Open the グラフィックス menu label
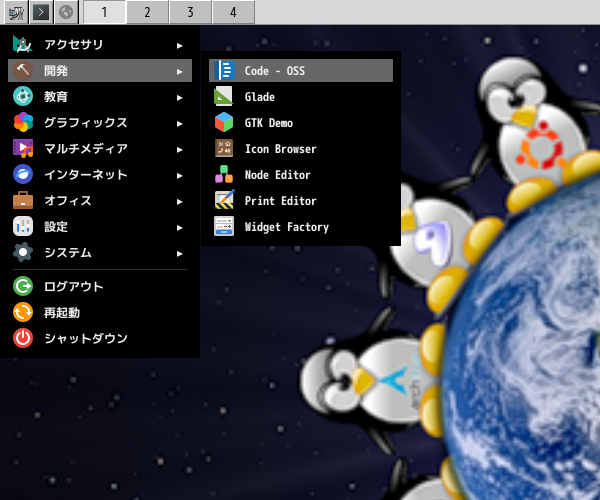Screen dimensions: 600x500 point(86,122)
